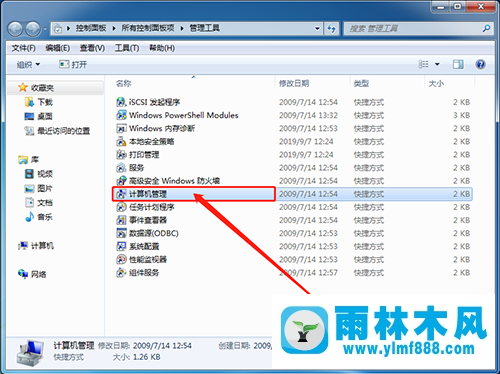Open the 组织 dropdown
Screen dimensions: 500x374
click(28, 64)
